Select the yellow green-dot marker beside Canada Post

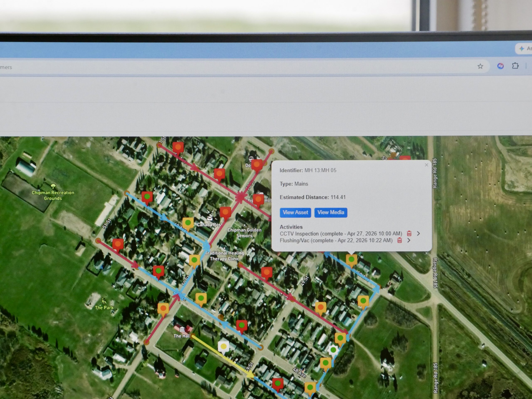click(188, 224)
